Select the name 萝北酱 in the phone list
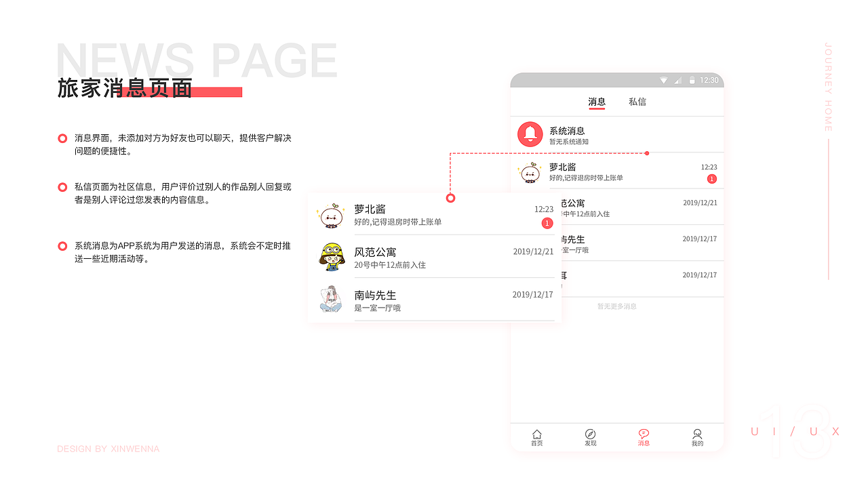The image size is (868, 488). click(563, 167)
